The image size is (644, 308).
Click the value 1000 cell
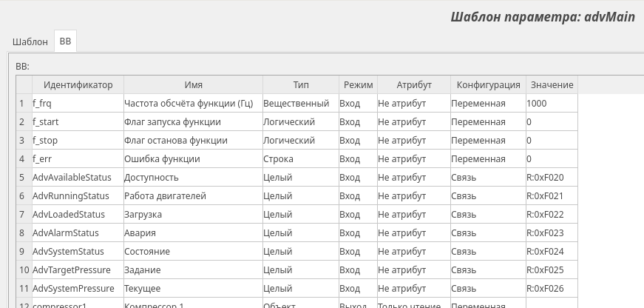[552, 104]
